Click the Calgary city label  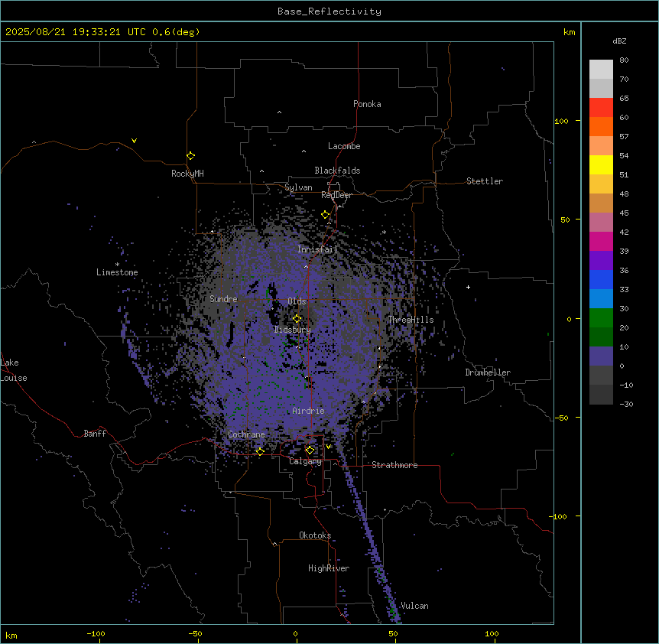(x=306, y=461)
